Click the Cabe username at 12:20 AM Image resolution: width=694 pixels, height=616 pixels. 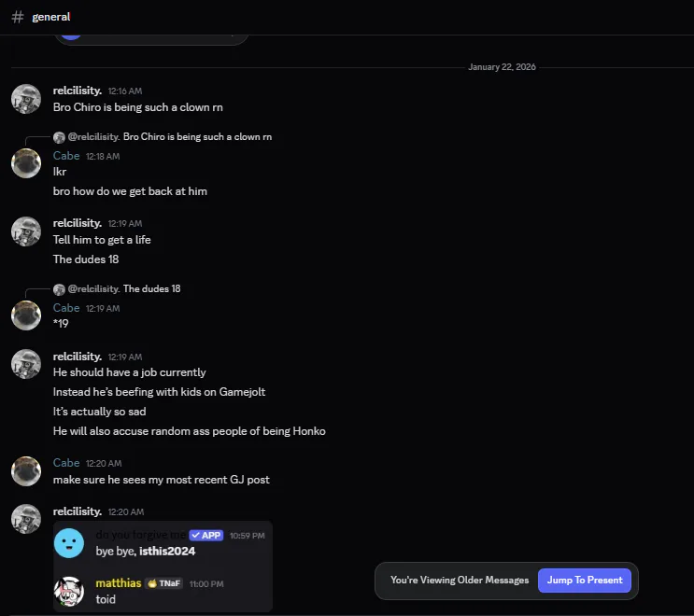[66, 463]
